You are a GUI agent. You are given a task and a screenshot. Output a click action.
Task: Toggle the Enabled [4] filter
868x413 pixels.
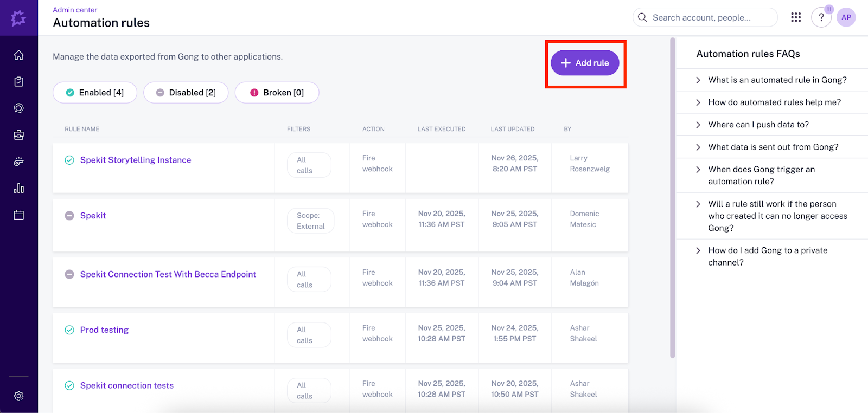95,93
